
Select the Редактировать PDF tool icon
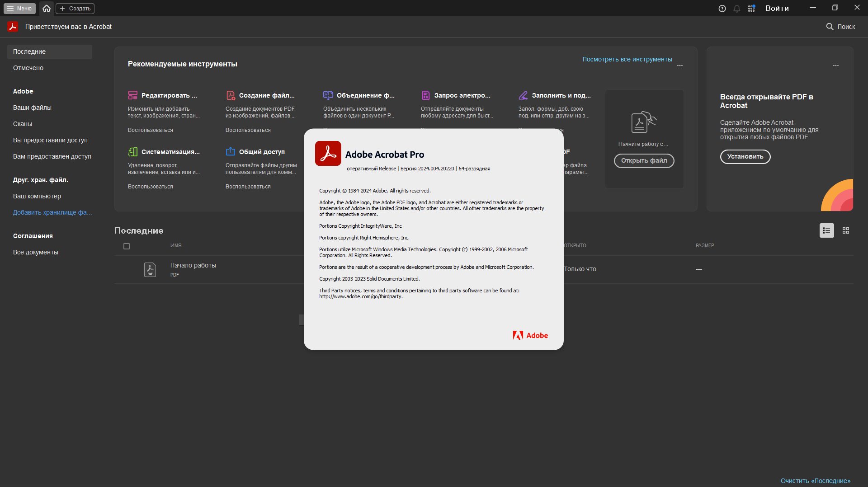(x=132, y=95)
